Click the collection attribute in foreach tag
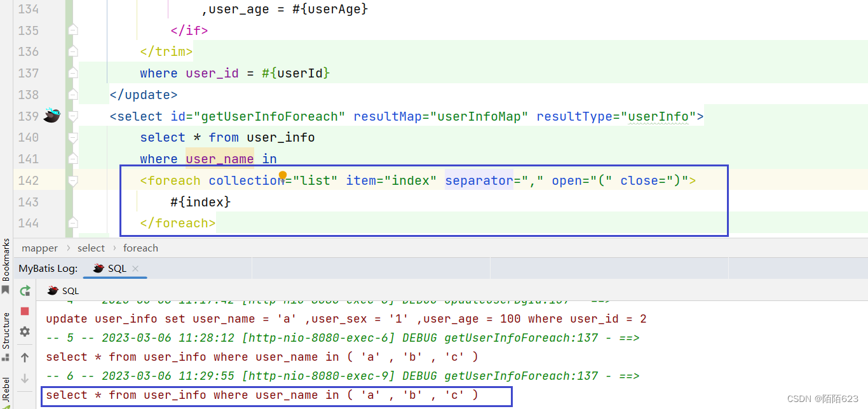 click(x=247, y=180)
